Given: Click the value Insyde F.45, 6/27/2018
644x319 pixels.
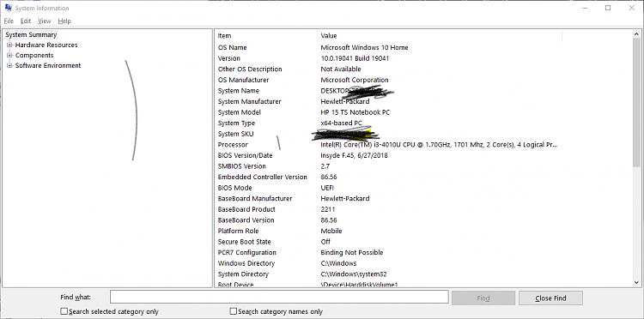Looking at the screenshot, I should [354, 155].
